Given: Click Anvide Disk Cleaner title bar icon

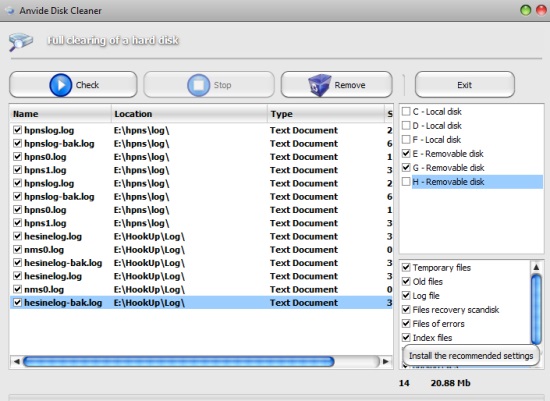Looking at the screenshot, I should pos(11,11).
